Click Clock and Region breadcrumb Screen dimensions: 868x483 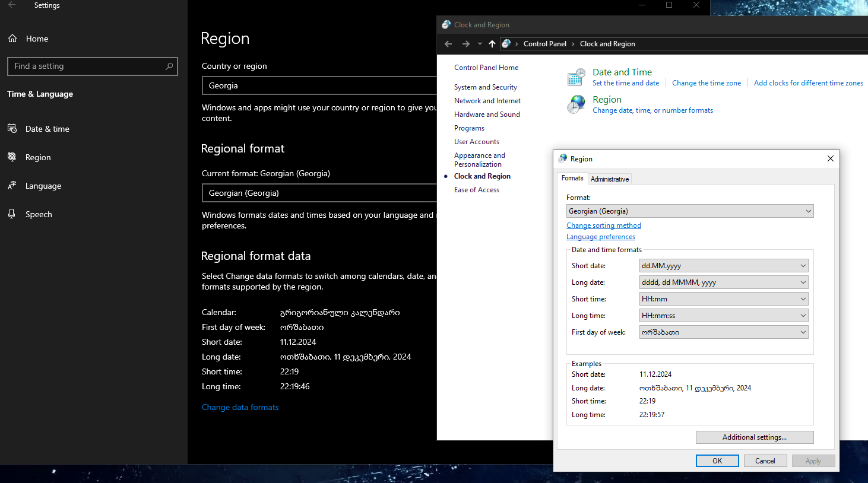607,44
